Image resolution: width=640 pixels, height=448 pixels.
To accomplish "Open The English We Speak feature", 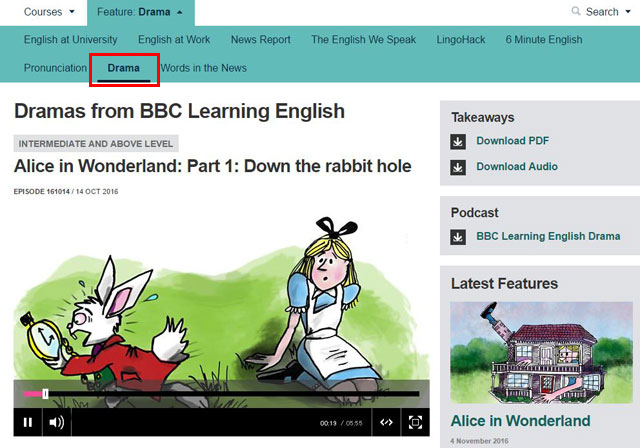I will (364, 40).
